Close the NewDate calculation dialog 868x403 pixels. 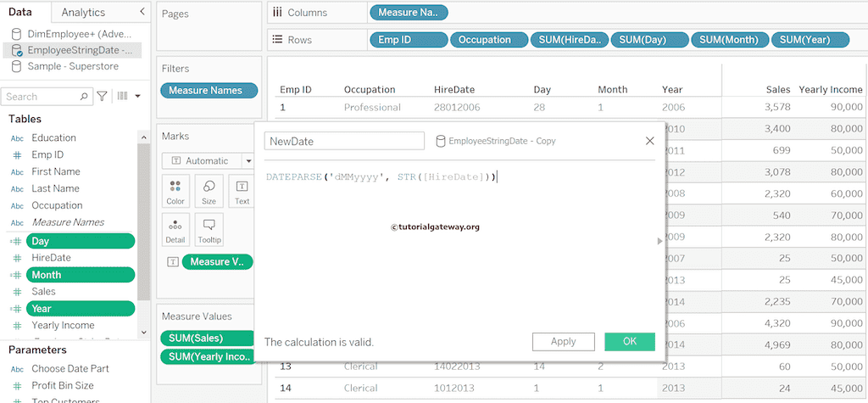(x=650, y=141)
